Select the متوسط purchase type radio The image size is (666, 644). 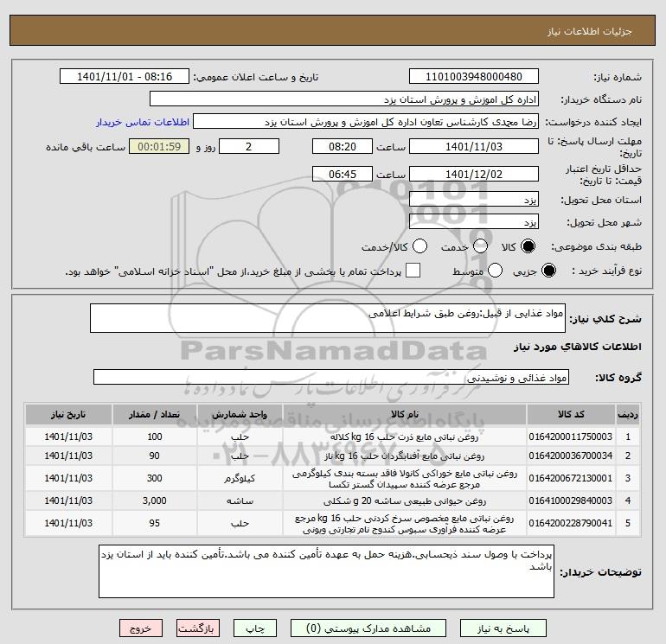[x=495, y=271]
